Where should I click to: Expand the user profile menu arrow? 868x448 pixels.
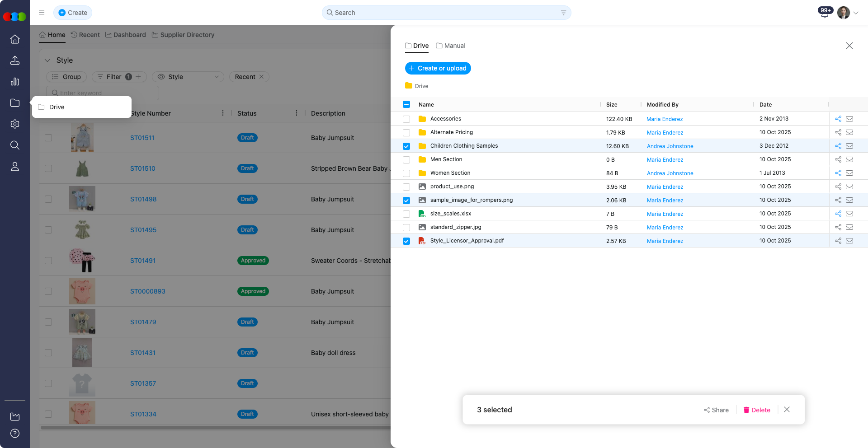point(856,13)
